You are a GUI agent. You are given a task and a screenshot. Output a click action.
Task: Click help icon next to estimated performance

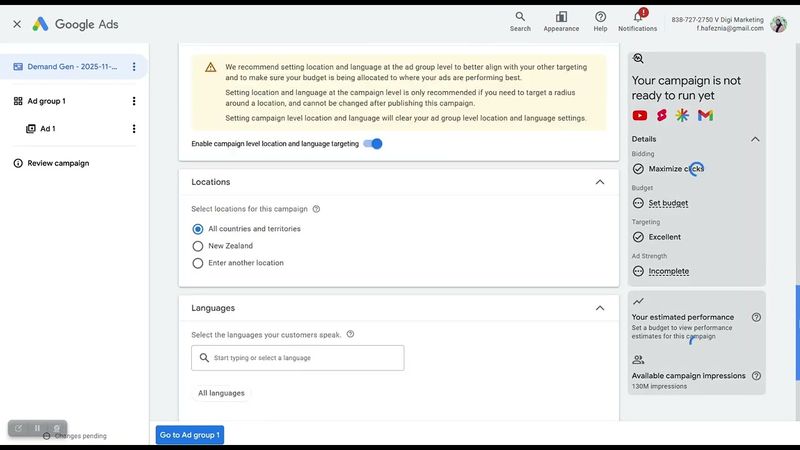tap(756, 317)
